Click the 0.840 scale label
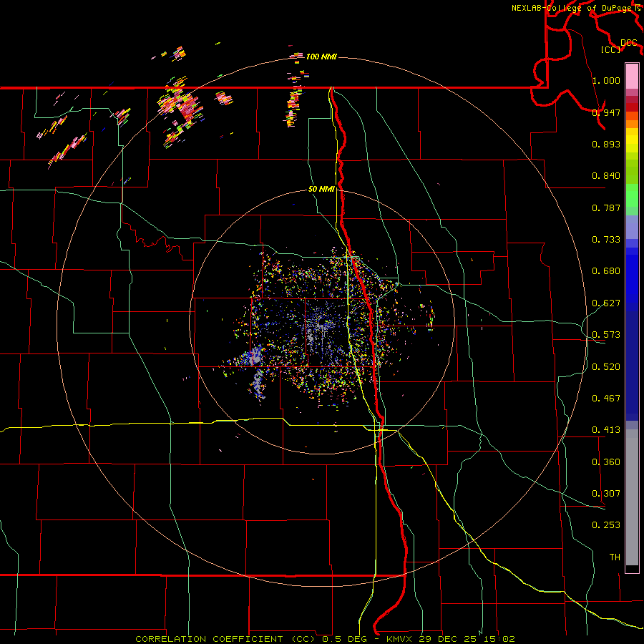Screen dimensions: 644x644 pyautogui.click(x=606, y=176)
